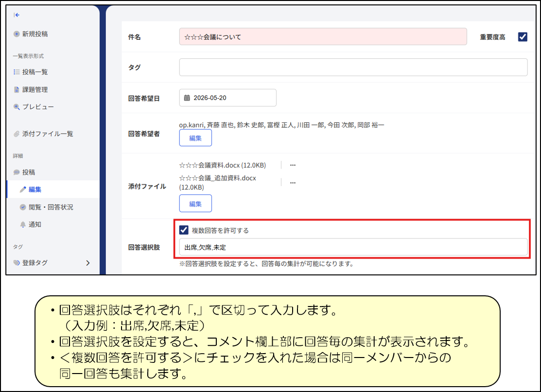Open the 回答希望日 date picker
This screenshot has height=392, width=541.
(x=227, y=98)
